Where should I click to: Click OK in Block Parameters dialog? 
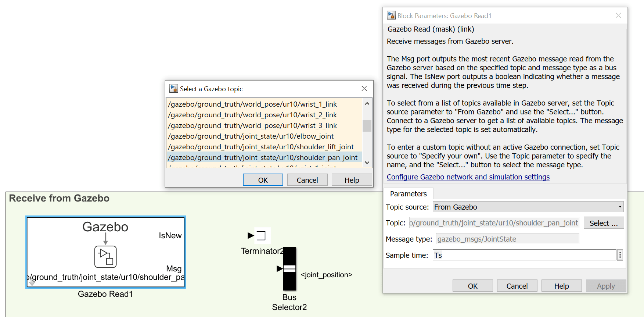(473, 286)
